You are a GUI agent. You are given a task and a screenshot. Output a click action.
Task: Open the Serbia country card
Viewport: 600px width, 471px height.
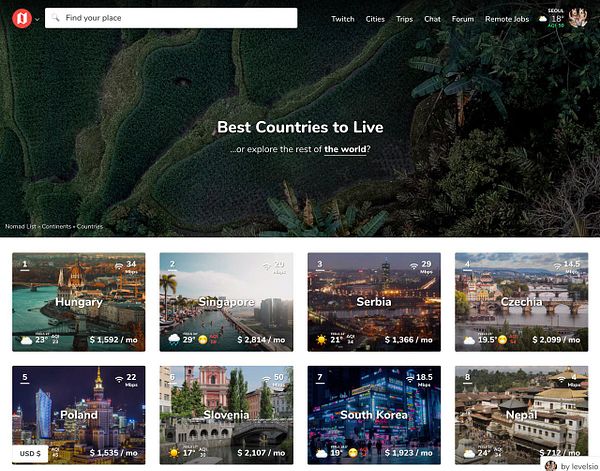(x=374, y=302)
